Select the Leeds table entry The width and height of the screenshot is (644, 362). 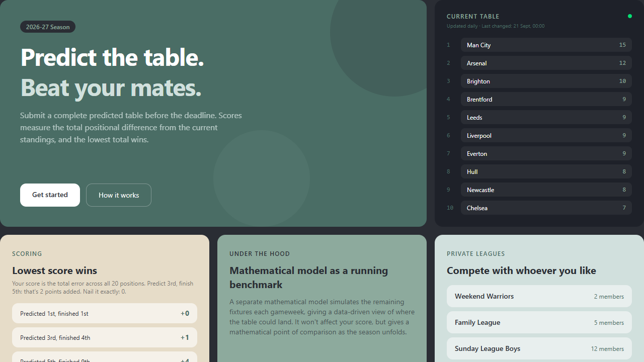[546, 117]
